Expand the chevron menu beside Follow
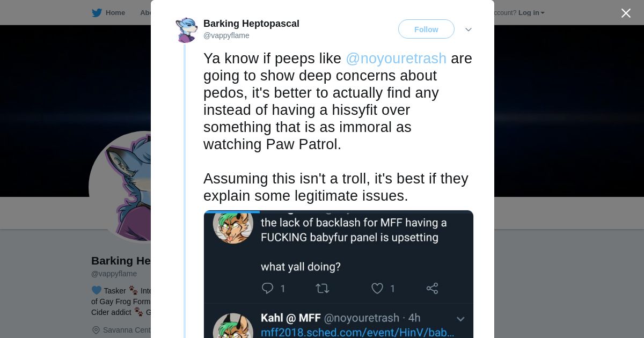 (x=468, y=30)
